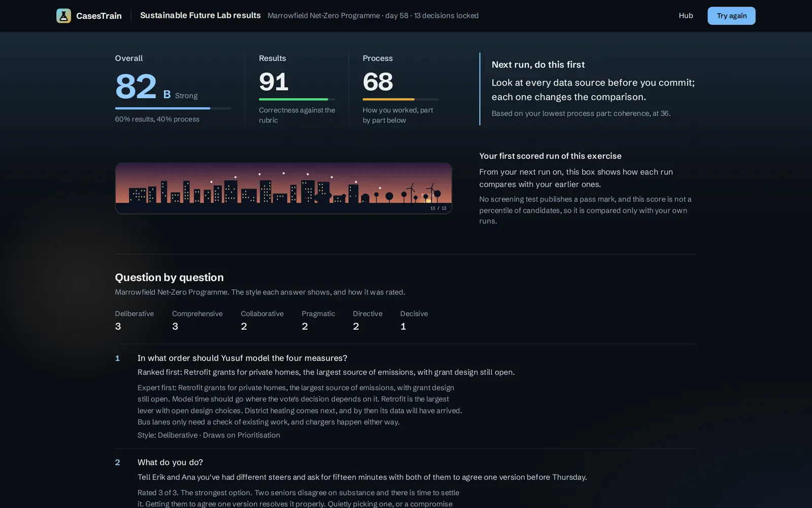Screen dimensions: 812x508
Task: Click the Pragmatic style count
Action: pos(318,320)
